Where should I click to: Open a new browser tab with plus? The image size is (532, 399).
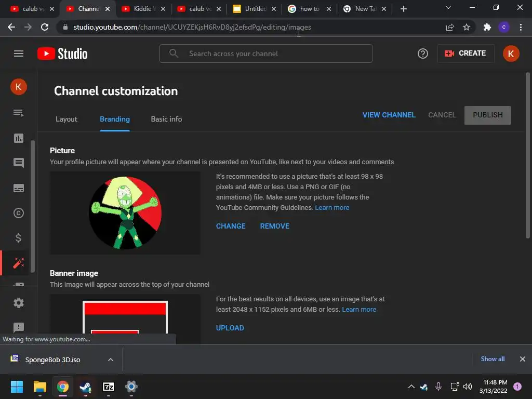(x=403, y=9)
